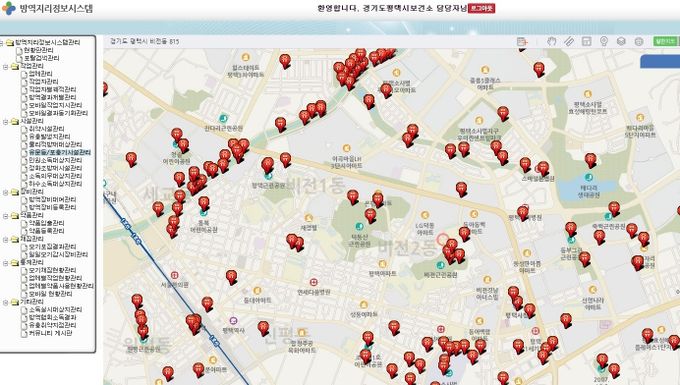Select the ruler measure tool
680x385 pixels.
(569, 41)
